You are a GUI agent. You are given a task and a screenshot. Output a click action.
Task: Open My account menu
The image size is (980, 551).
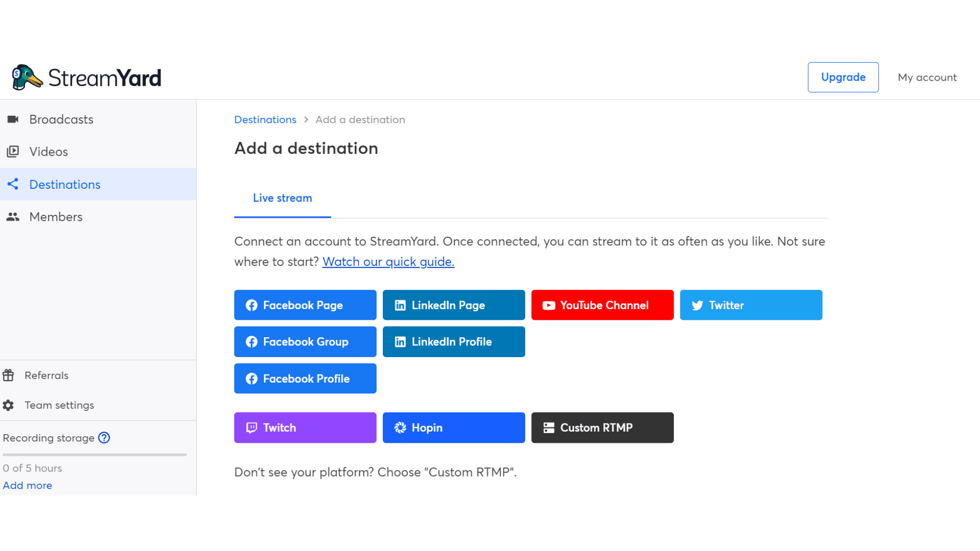tap(927, 77)
